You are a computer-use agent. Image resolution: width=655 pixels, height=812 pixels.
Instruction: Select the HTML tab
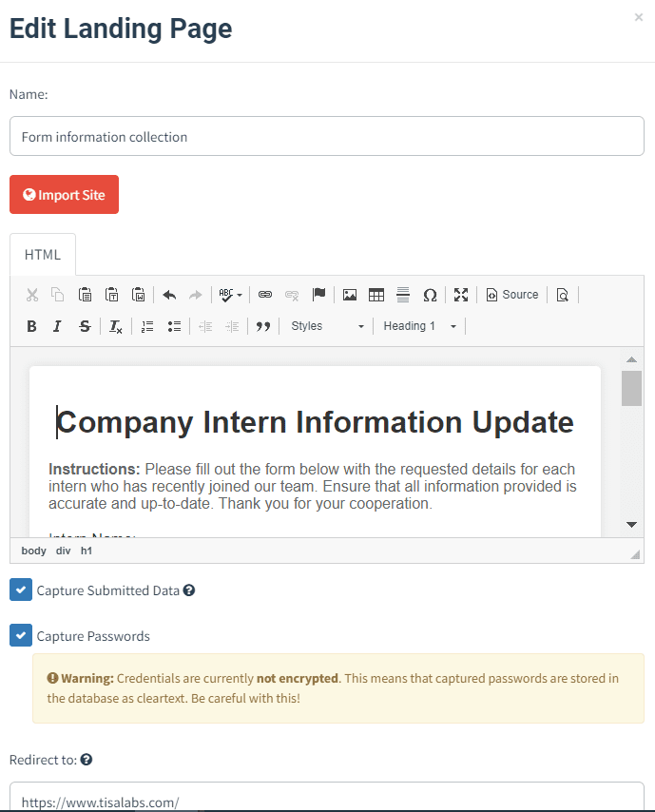[x=43, y=255]
